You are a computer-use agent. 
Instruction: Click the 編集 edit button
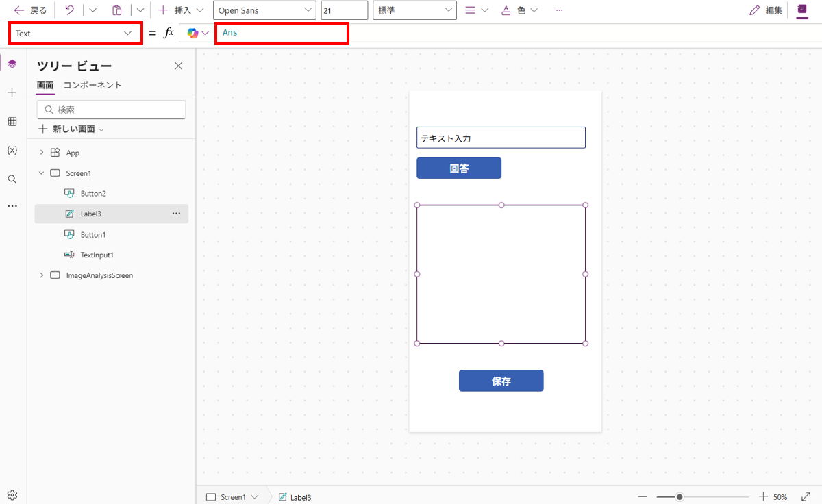coord(766,10)
